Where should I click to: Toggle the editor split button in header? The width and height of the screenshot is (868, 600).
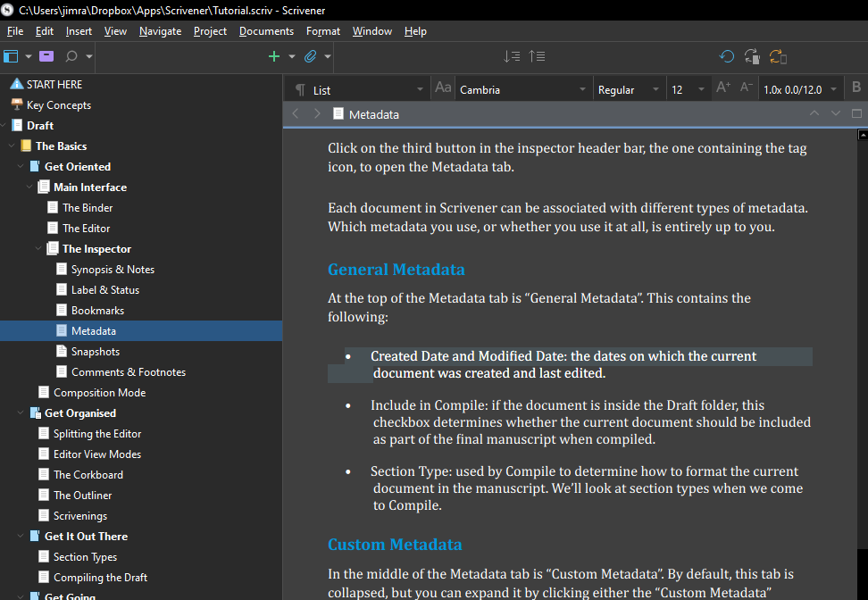point(857,114)
